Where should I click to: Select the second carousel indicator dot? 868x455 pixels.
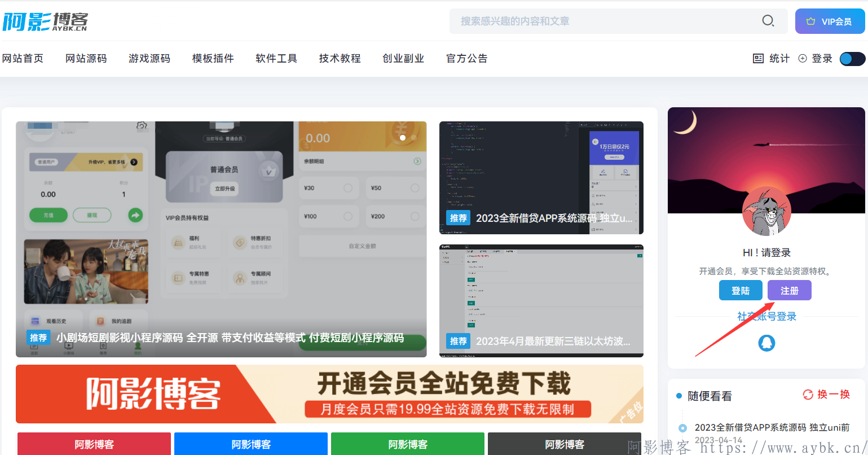pyautogui.click(x=414, y=137)
